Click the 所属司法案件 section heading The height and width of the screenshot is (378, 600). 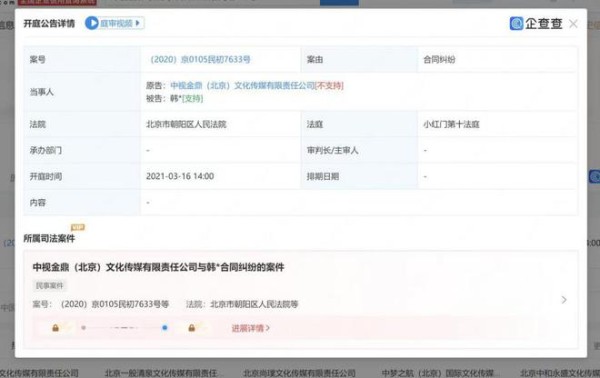click(x=49, y=238)
